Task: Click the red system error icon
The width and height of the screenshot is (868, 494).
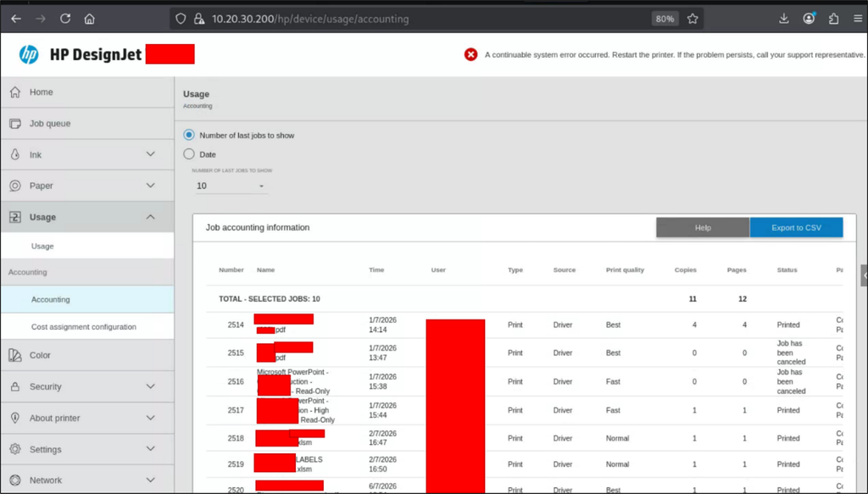Action: click(470, 54)
